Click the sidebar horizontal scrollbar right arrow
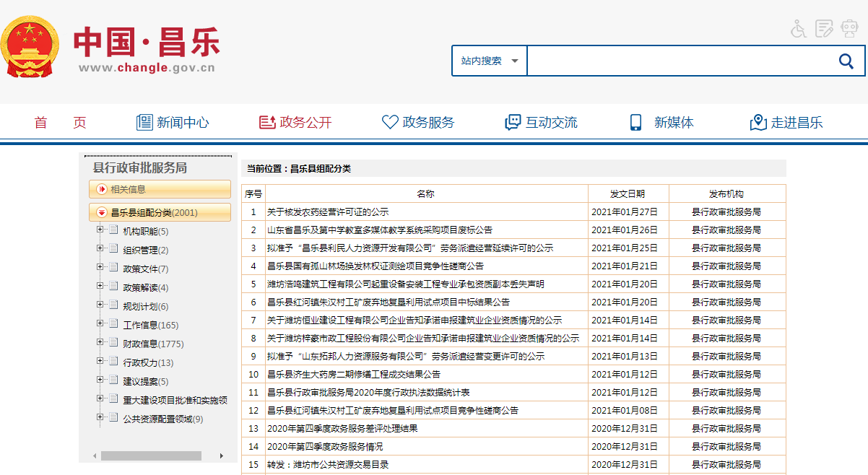868x475 pixels. 222,456
